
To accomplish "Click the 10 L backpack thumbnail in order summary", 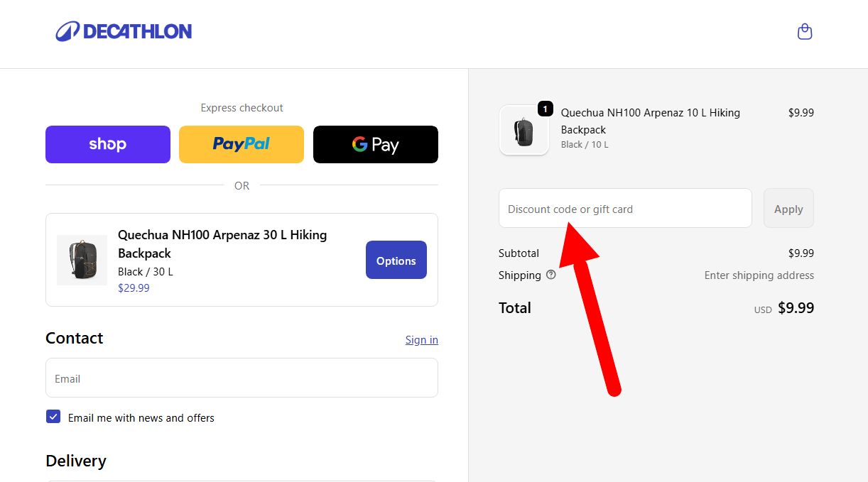I will tap(524, 130).
